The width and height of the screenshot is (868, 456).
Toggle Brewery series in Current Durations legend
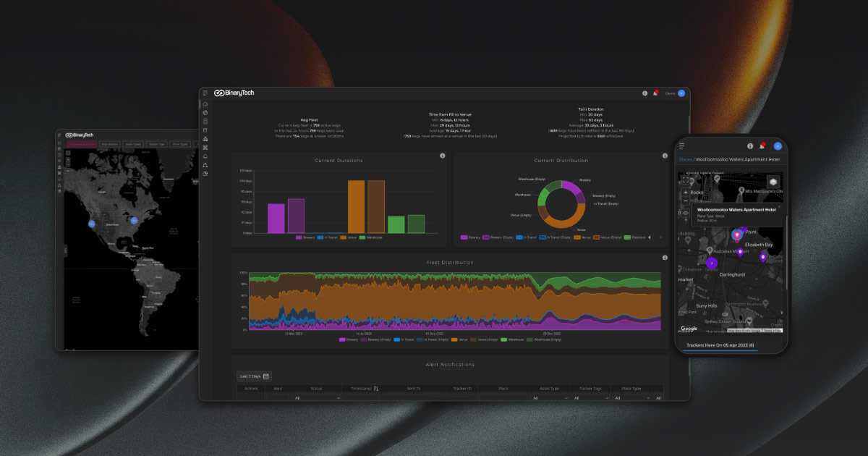(306, 237)
